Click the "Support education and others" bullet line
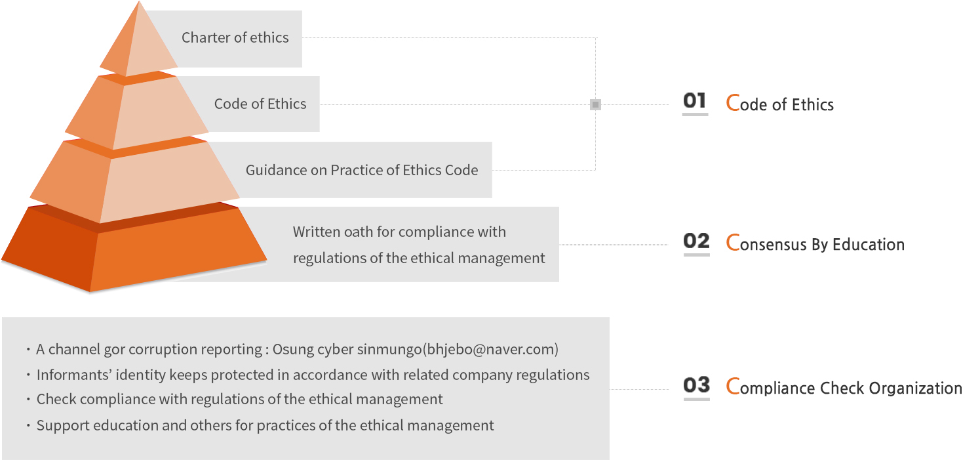Image resolution: width=980 pixels, height=460 pixels. (x=265, y=426)
